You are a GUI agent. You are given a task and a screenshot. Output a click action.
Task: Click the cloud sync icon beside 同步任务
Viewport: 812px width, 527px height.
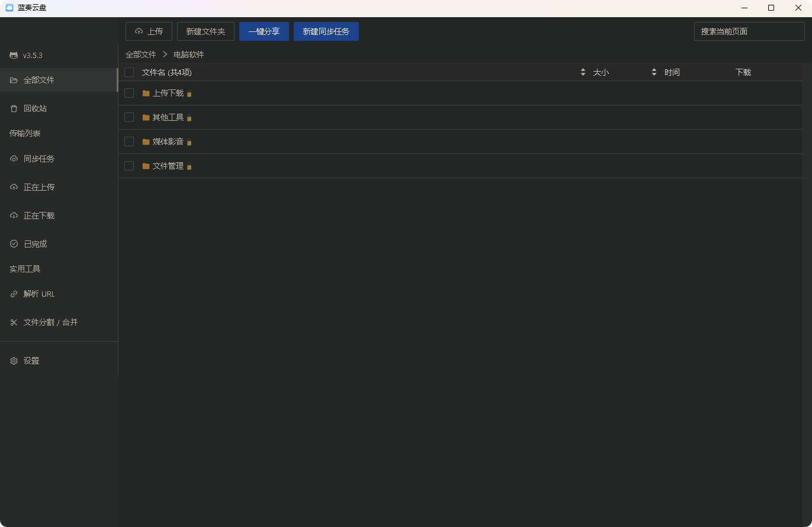(x=14, y=159)
